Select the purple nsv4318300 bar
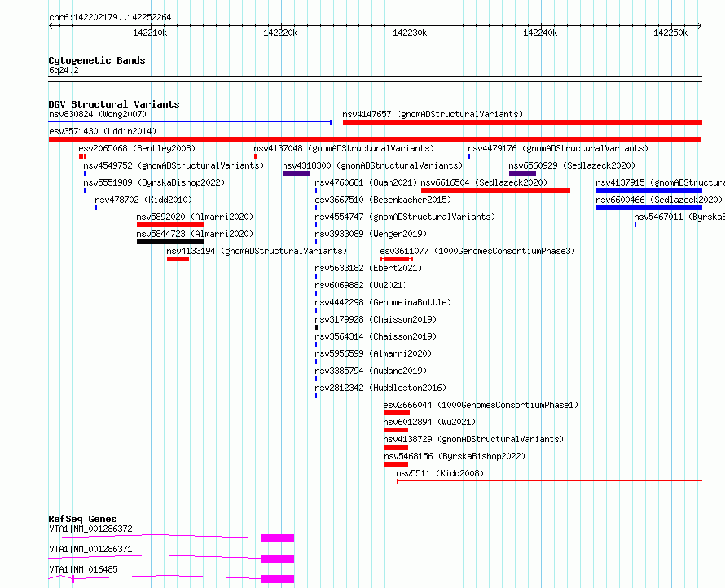Screen dimensions: 725x588 coord(296,173)
